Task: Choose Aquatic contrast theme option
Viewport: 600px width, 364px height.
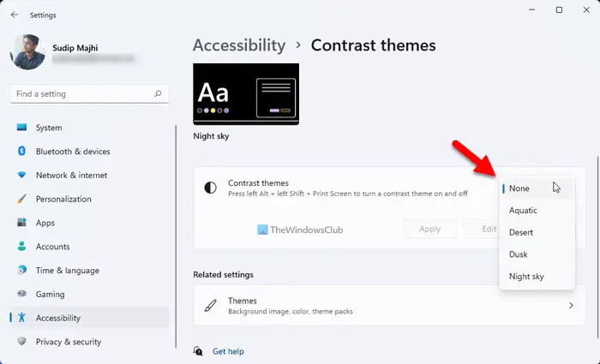Action: click(523, 210)
